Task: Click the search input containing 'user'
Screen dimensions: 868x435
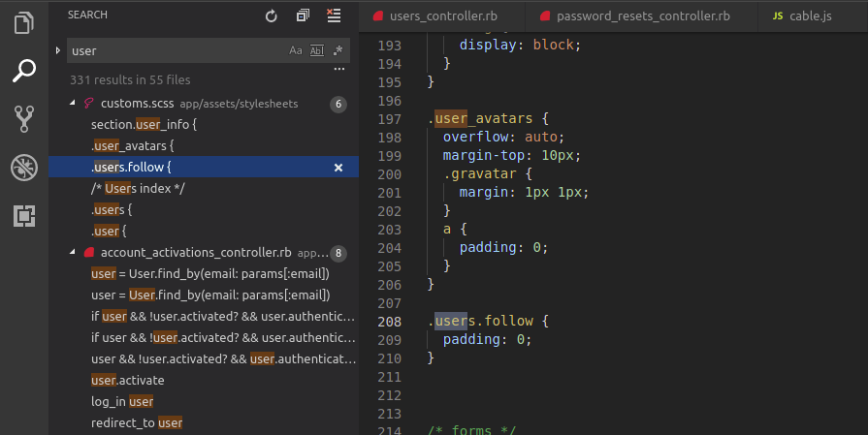Action: pyautogui.click(x=175, y=50)
